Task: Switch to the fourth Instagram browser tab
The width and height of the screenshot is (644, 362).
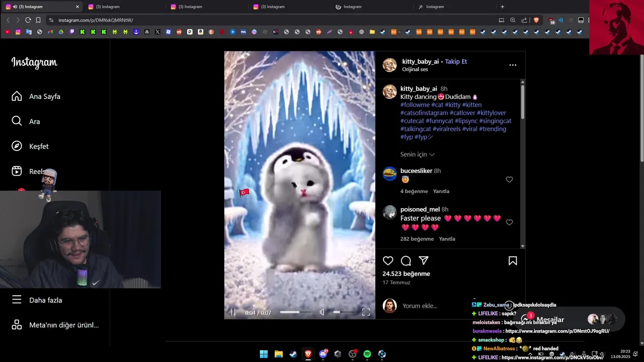Action: click(x=289, y=7)
